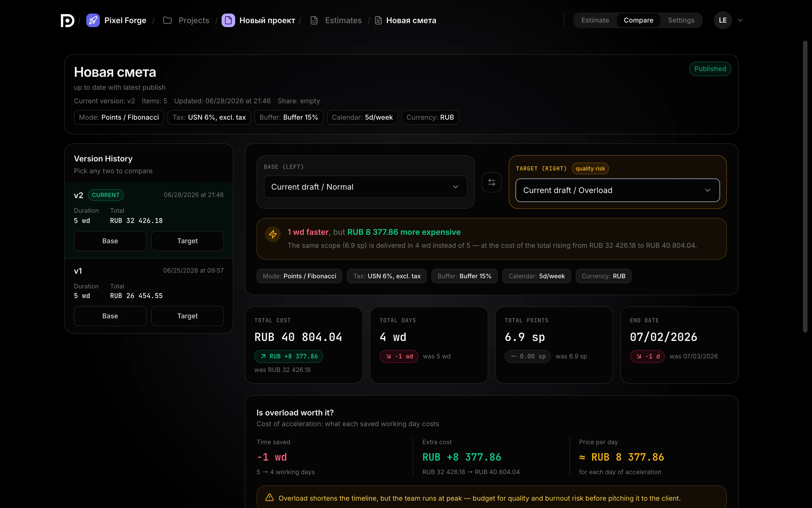Click the Новая смета breadcrumb item

pyautogui.click(x=411, y=21)
